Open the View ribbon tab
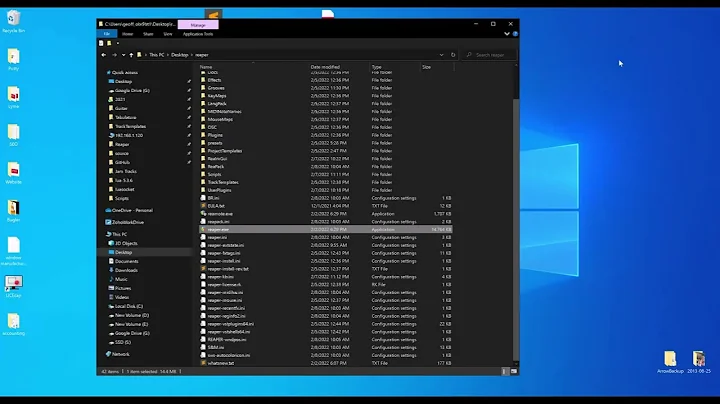This screenshot has height=404, width=720. point(168,34)
